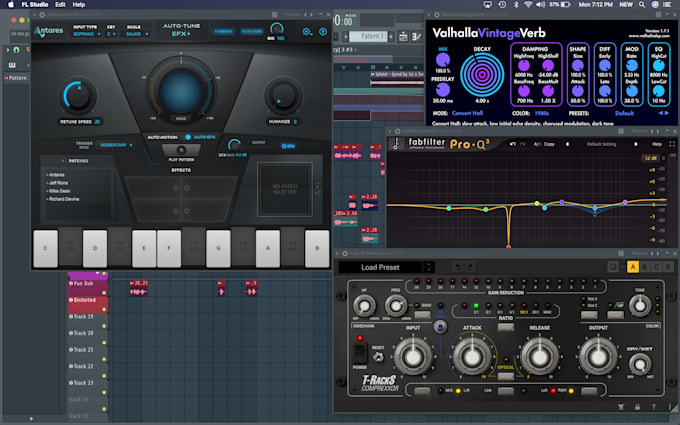The image size is (680, 425).
Task: Open the Auto-Tune settings gear icon
Action: (x=307, y=32)
